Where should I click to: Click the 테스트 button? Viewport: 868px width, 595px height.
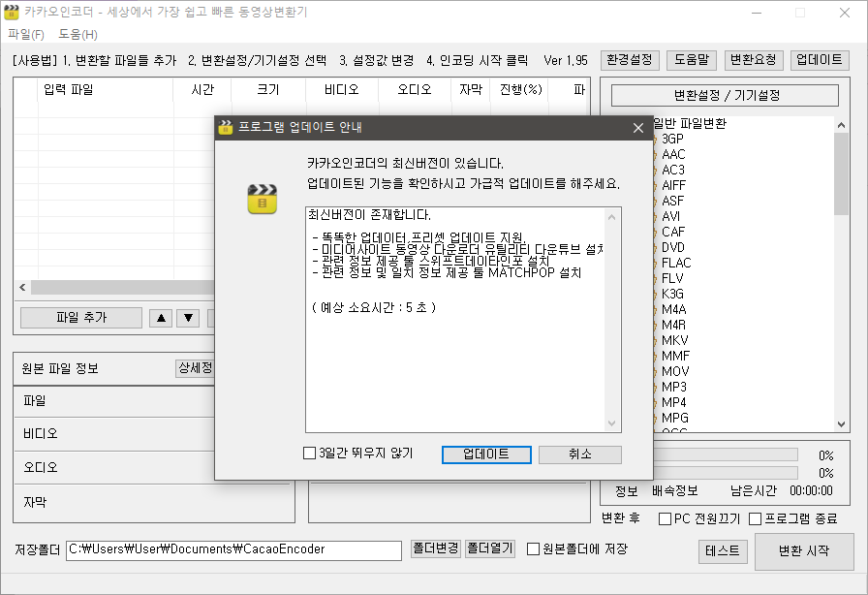click(723, 551)
